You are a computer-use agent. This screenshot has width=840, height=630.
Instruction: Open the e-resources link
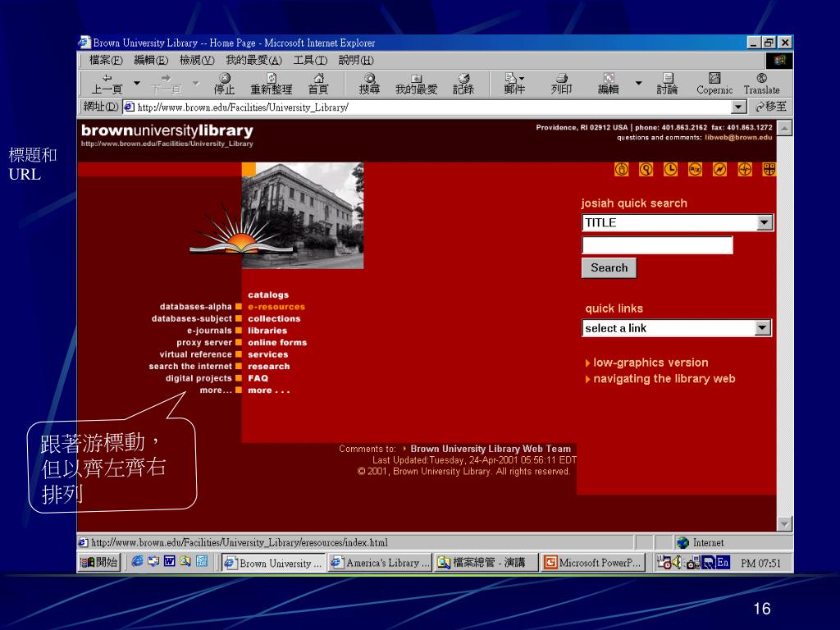click(276, 307)
